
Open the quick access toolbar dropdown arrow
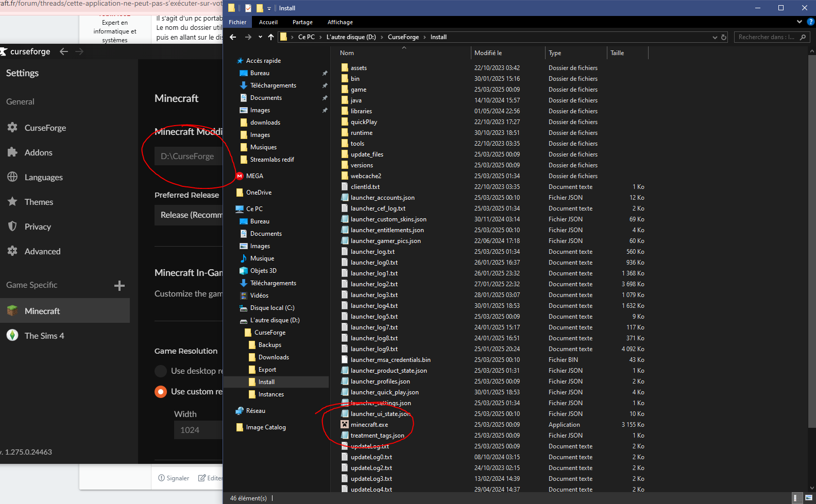click(x=269, y=8)
